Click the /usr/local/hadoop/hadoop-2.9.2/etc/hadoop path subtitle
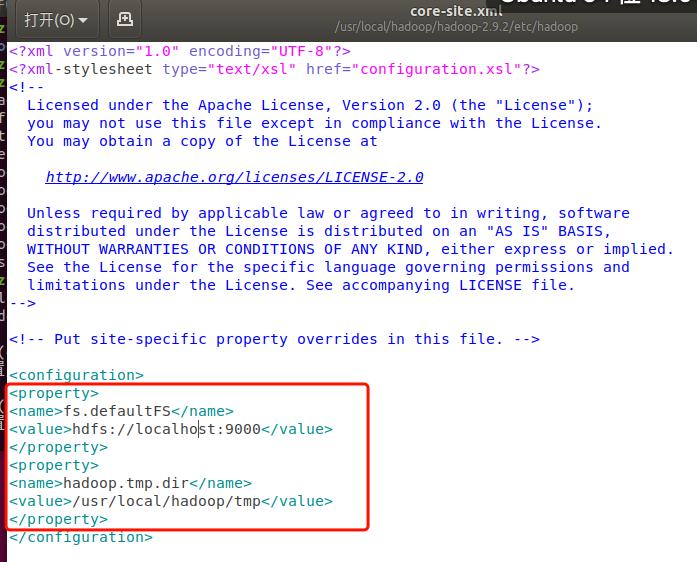 pos(456,27)
